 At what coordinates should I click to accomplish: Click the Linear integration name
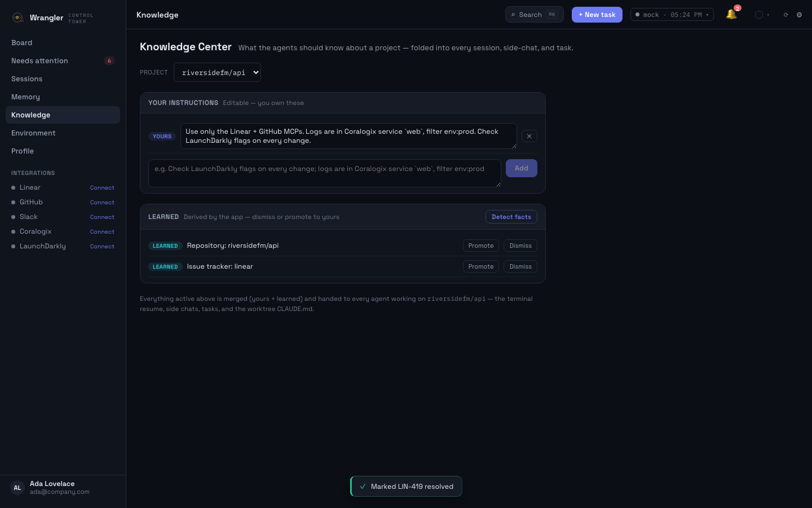(x=30, y=187)
